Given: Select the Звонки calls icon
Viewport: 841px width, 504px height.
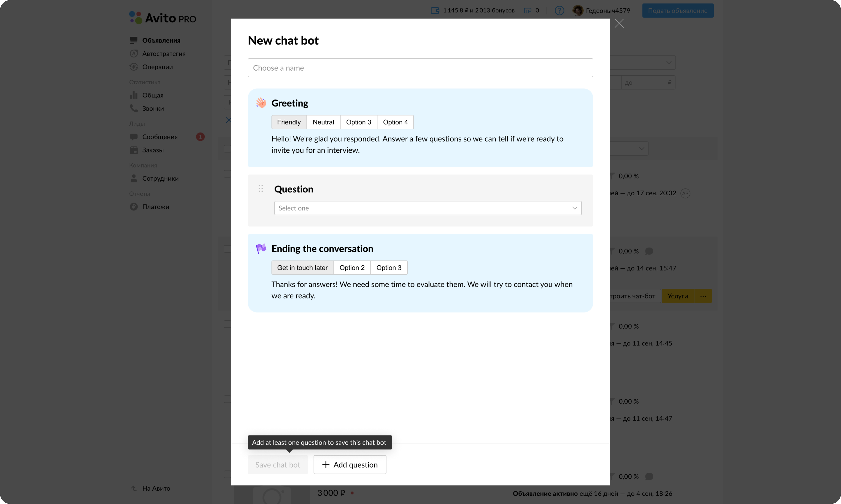Looking at the screenshot, I should [x=134, y=108].
